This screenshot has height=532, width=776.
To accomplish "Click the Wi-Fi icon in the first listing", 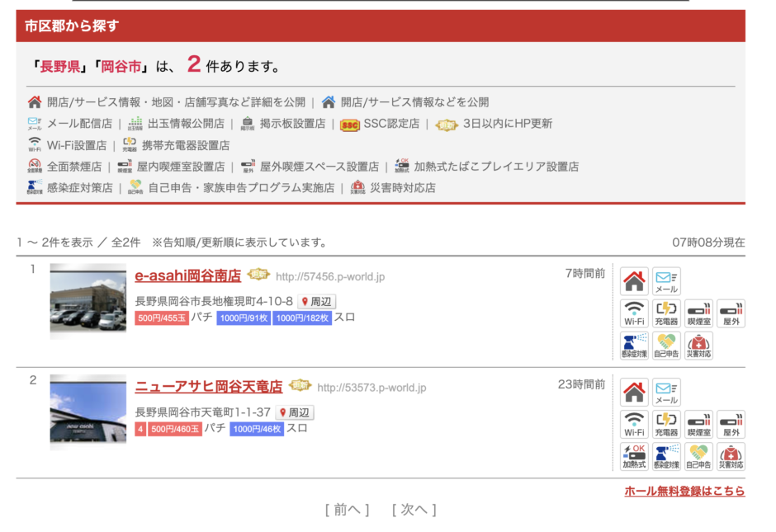I will tap(634, 313).
